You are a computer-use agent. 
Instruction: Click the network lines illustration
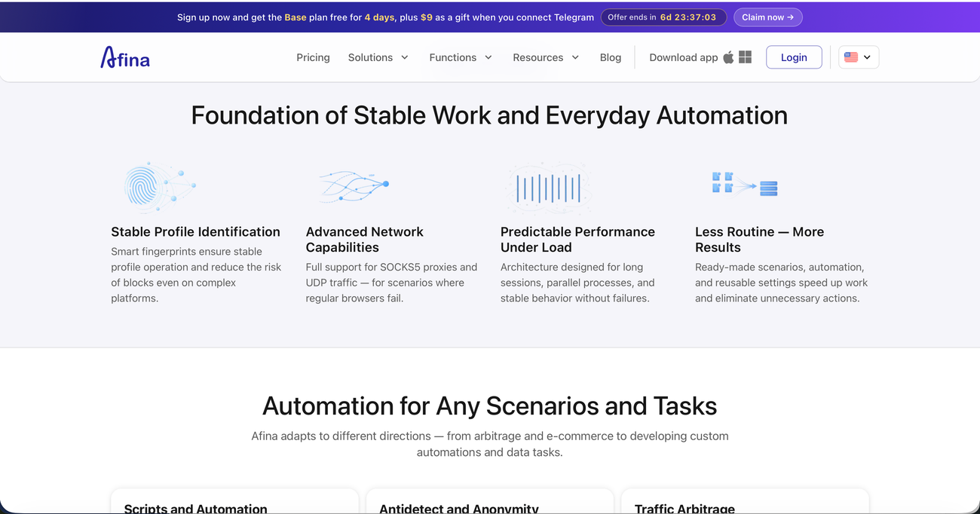[x=354, y=186]
